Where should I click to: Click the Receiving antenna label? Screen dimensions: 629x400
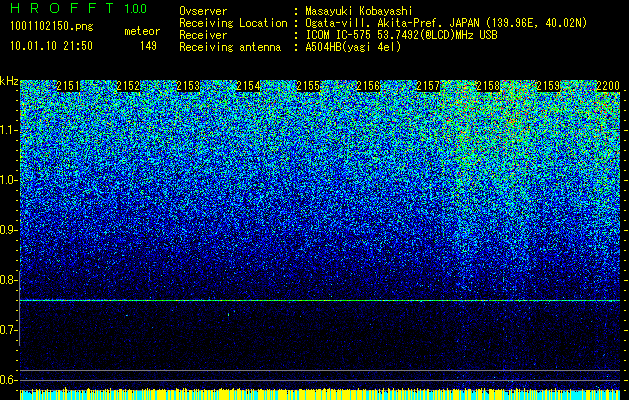click(x=230, y=47)
